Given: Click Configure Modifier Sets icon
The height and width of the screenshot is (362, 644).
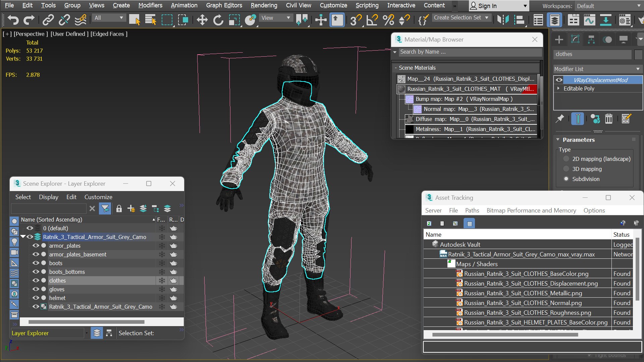Looking at the screenshot, I should coord(626,119).
